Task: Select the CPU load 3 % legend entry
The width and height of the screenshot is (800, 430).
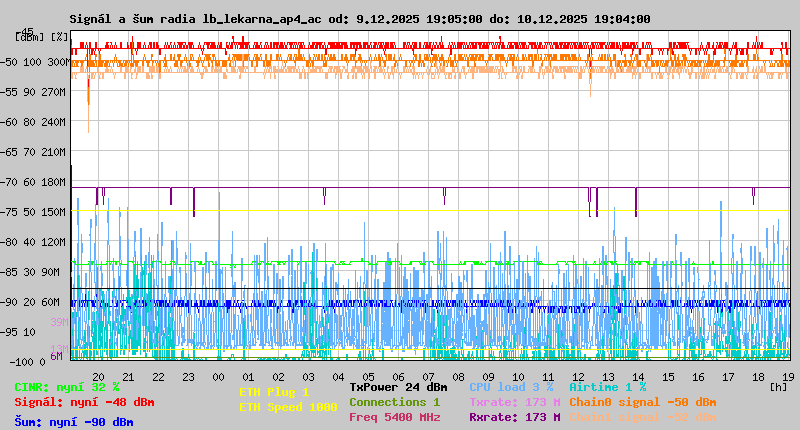Action: click(x=511, y=387)
